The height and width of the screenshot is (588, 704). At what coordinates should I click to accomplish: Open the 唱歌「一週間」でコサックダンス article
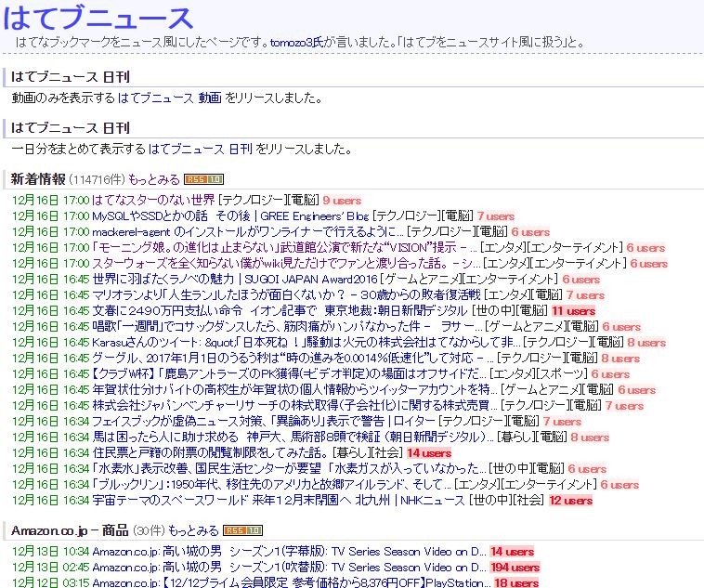[x=287, y=327]
